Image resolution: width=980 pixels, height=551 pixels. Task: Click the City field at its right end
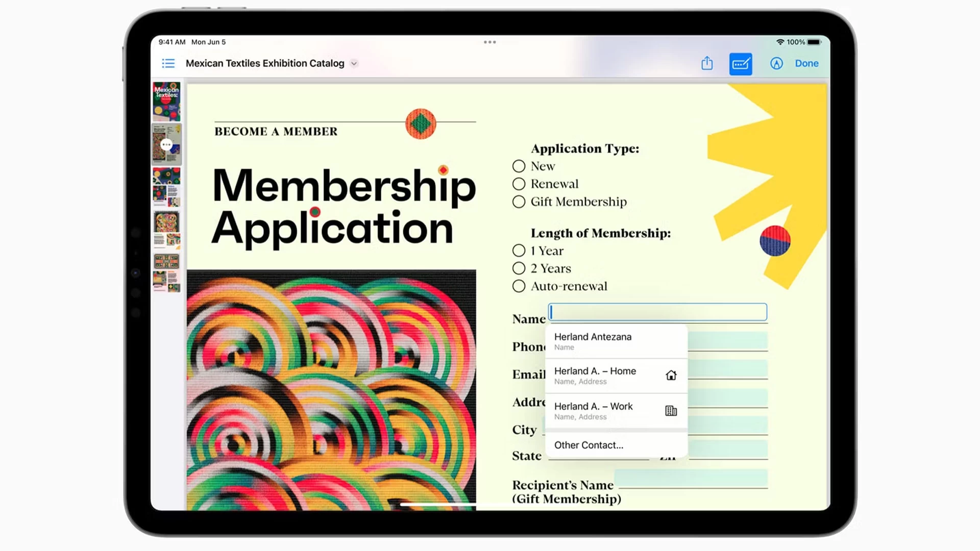[x=728, y=425]
